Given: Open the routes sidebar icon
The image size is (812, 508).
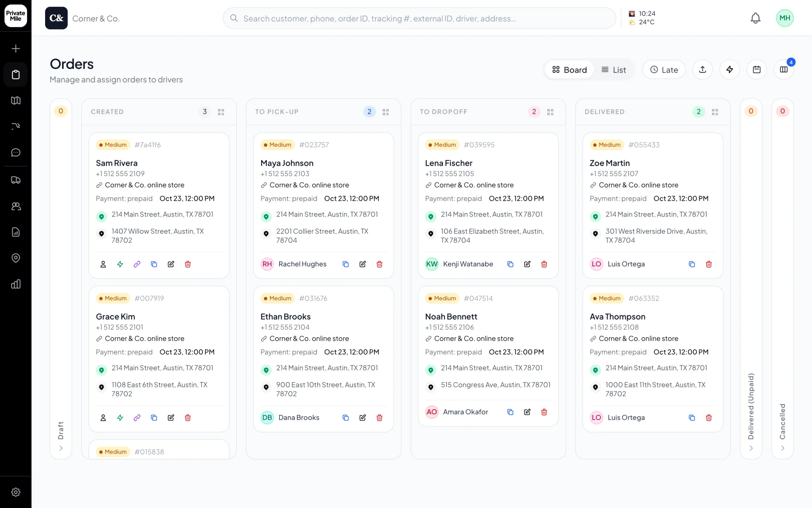Looking at the screenshot, I should (x=16, y=126).
